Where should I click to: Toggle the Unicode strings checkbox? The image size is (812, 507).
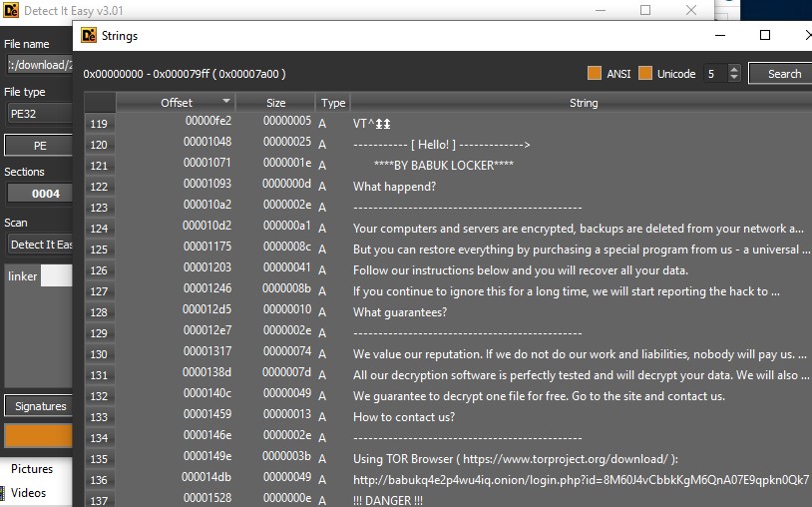click(x=645, y=74)
